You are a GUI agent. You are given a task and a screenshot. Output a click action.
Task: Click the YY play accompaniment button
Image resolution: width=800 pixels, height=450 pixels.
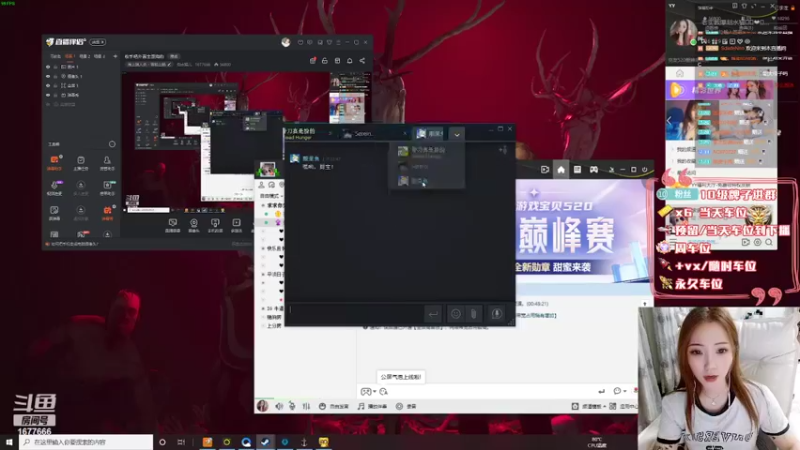(372, 406)
